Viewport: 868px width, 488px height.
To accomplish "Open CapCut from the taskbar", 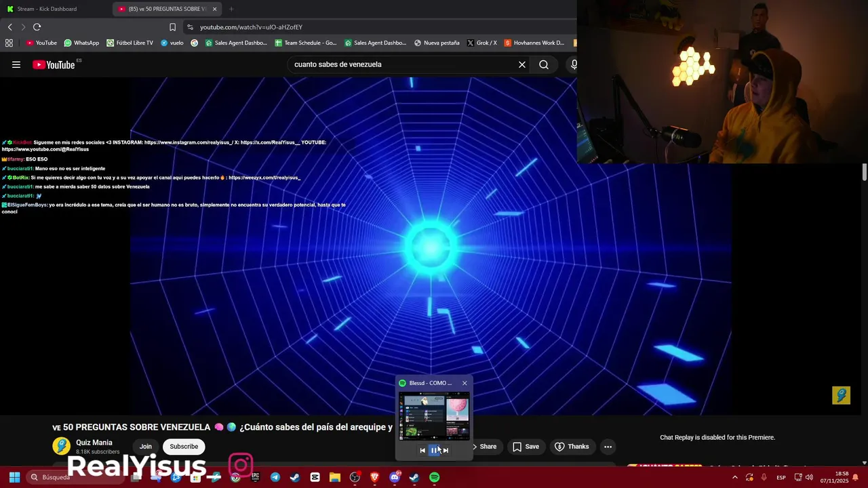I will click(315, 477).
